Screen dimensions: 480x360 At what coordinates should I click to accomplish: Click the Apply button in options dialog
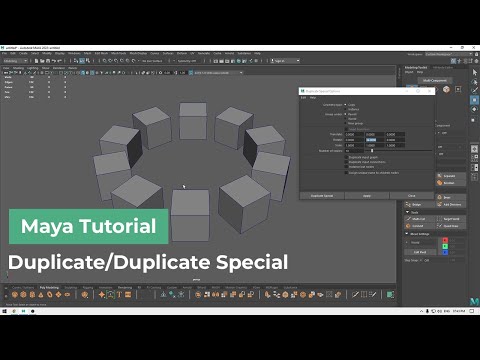(x=367, y=196)
